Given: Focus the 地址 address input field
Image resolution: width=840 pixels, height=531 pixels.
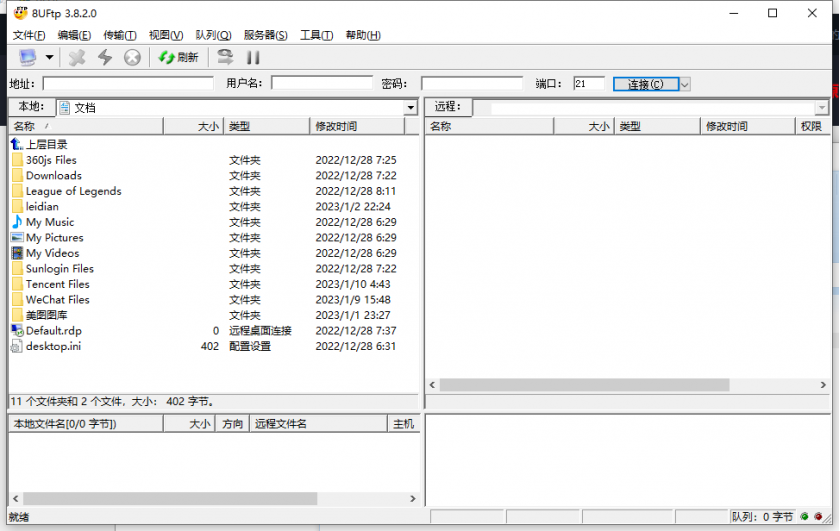Looking at the screenshot, I should [x=128, y=84].
